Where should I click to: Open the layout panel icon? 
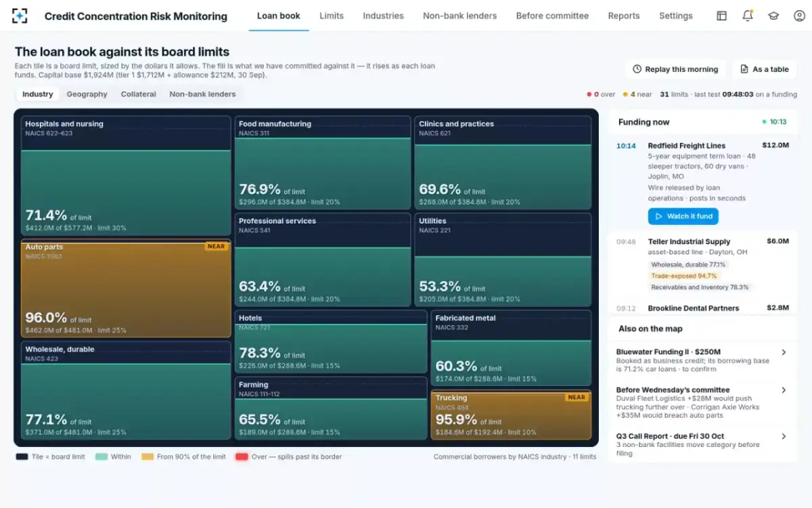coord(722,16)
